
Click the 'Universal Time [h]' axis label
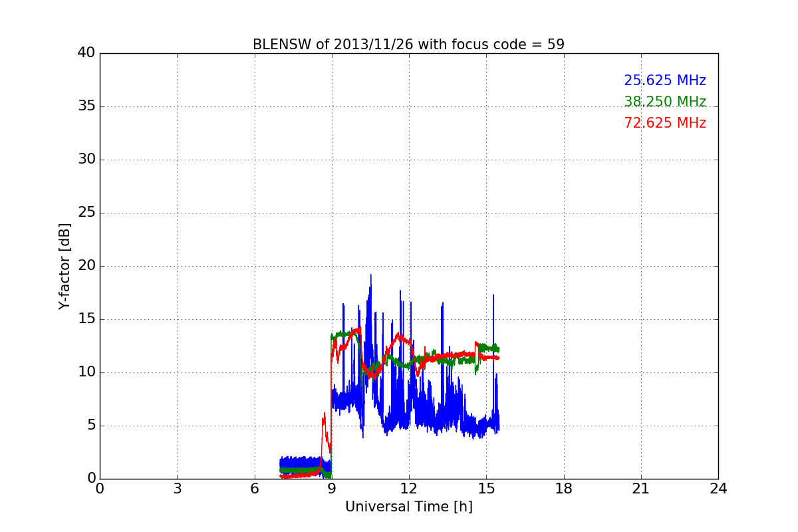tap(409, 507)
